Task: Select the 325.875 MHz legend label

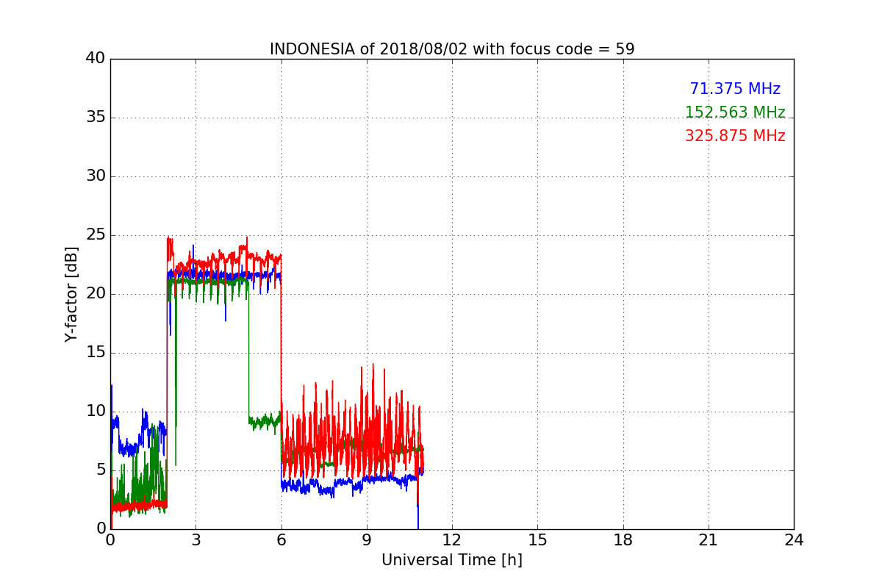Action: pos(735,136)
